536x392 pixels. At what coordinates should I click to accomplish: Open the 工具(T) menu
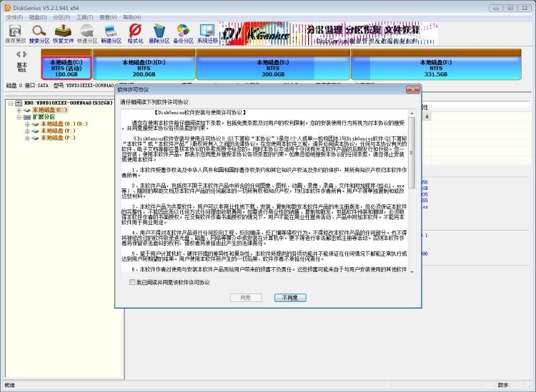(x=84, y=17)
